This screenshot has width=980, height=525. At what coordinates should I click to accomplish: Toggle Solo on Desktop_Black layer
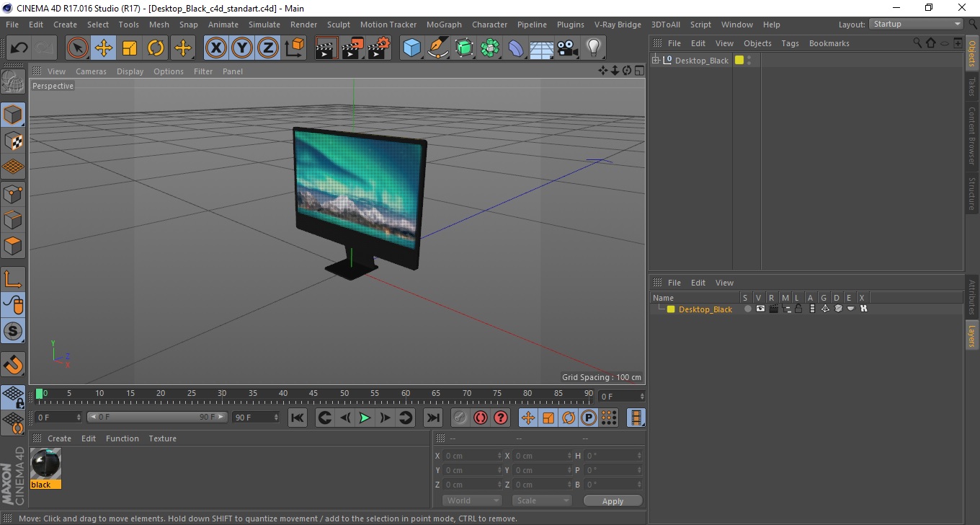[x=747, y=309]
